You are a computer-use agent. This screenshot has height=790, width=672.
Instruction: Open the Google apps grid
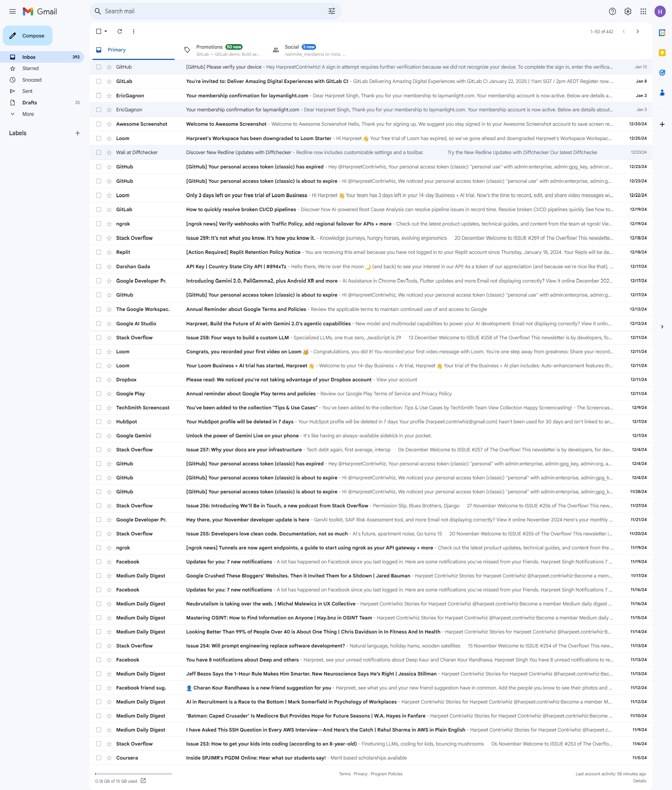(x=643, y=12)
